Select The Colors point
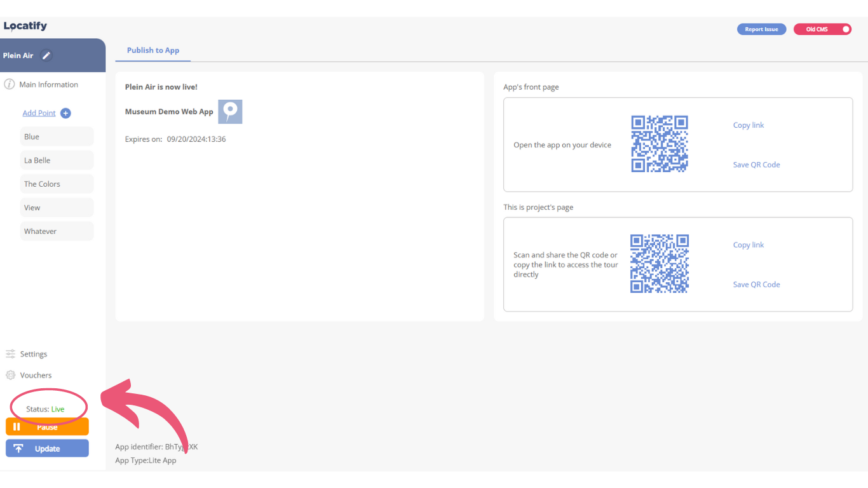The image size is (868, 488). [57, 184]
